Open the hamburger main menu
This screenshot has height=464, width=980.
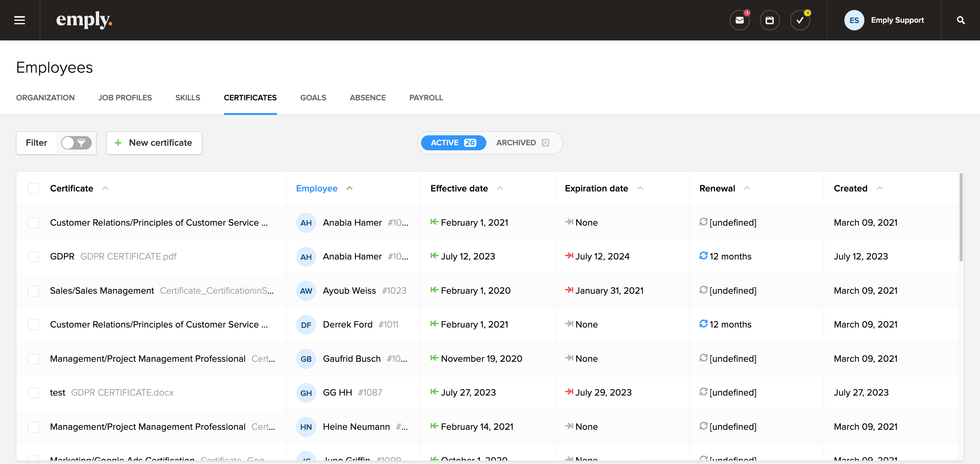pos(20,20)
